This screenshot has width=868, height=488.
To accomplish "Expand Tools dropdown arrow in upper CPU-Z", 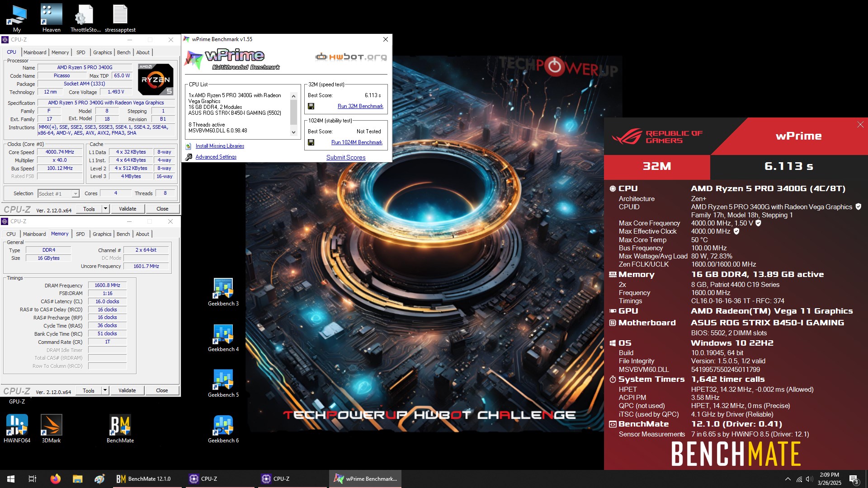I will click(105, 209).
